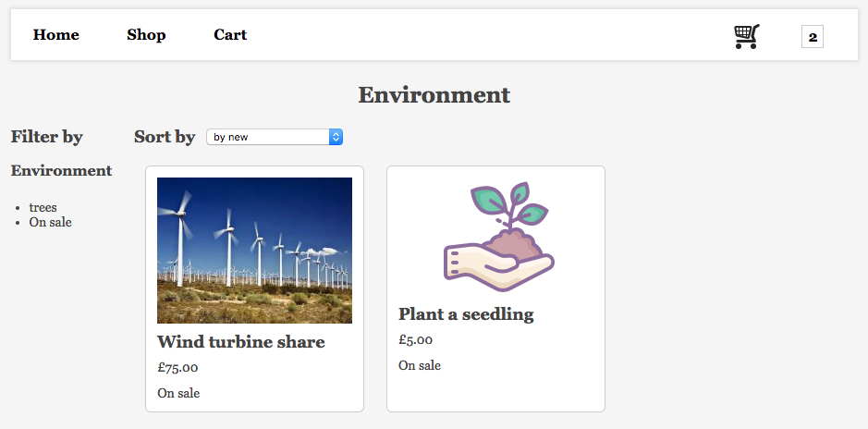Open the Home menu item
Viewport: 868px width, 429px height.
(x=56, y=35)
